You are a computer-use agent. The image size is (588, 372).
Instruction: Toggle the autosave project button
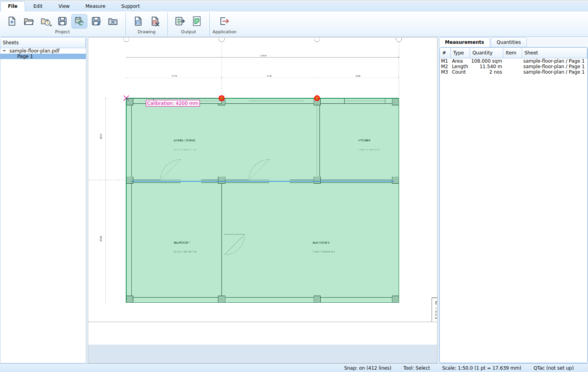[79, 21]
